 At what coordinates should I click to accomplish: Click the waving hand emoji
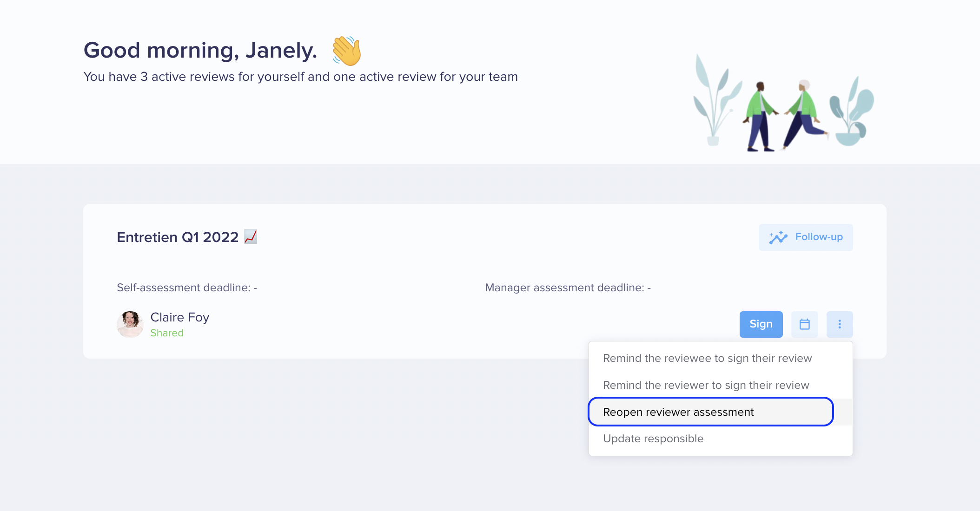347,51
